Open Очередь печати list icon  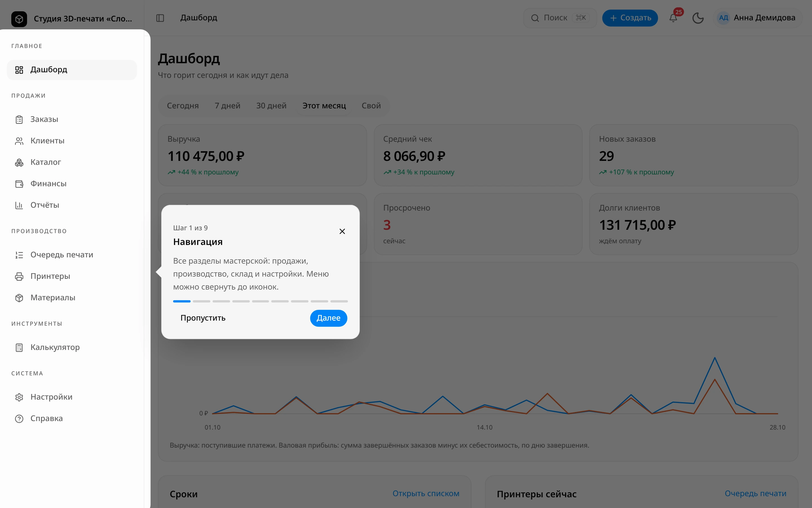[19, 255]
